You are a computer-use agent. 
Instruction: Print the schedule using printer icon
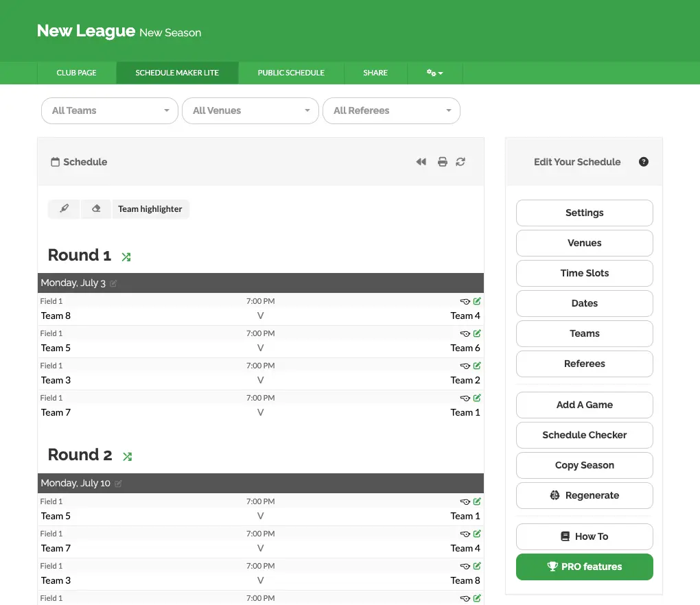[x=443, y=162]
